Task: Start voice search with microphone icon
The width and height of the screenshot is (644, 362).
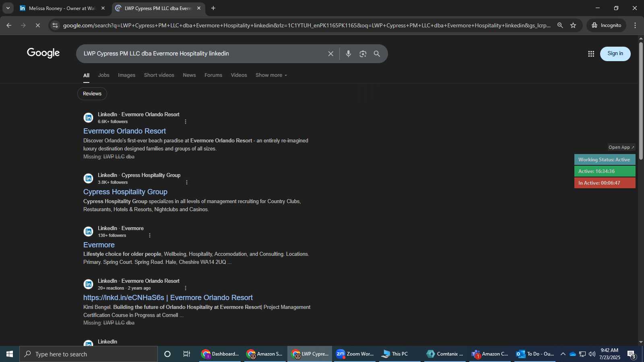Action: coord(349,53)
